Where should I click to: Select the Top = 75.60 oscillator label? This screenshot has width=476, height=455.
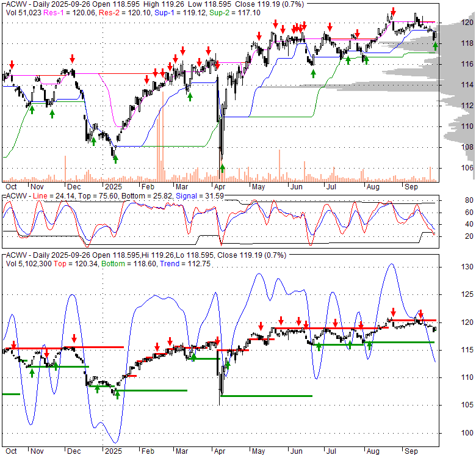98,196
